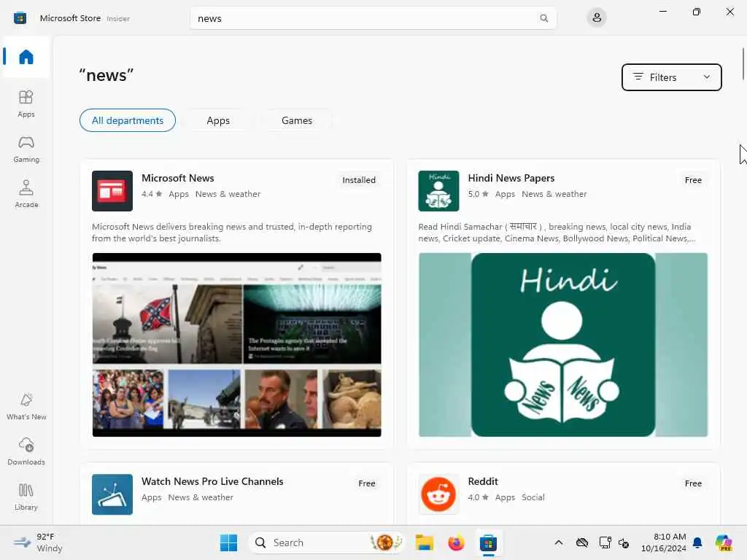Image resolution: width=747 pixels, height=560 pixels.
Task: Open Copilot preview icon in taskbar
Action: click(724, 542)
